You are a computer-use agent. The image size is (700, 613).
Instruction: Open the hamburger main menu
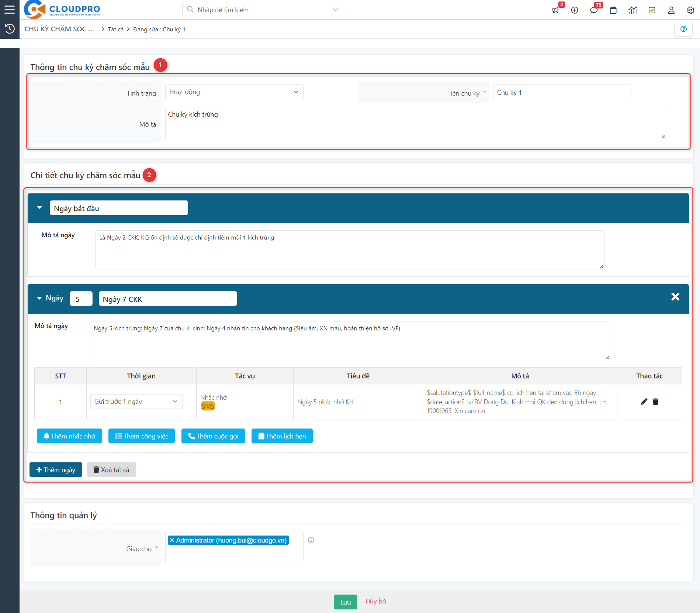(x=10, y=10)
